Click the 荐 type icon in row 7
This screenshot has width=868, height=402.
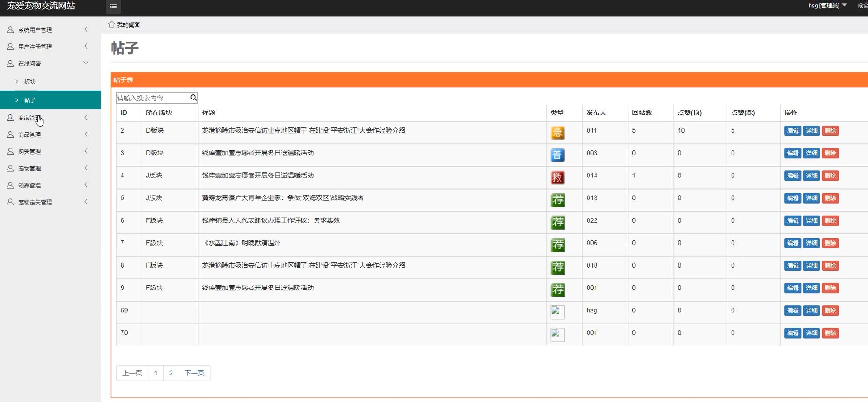[x=557, y=245]
